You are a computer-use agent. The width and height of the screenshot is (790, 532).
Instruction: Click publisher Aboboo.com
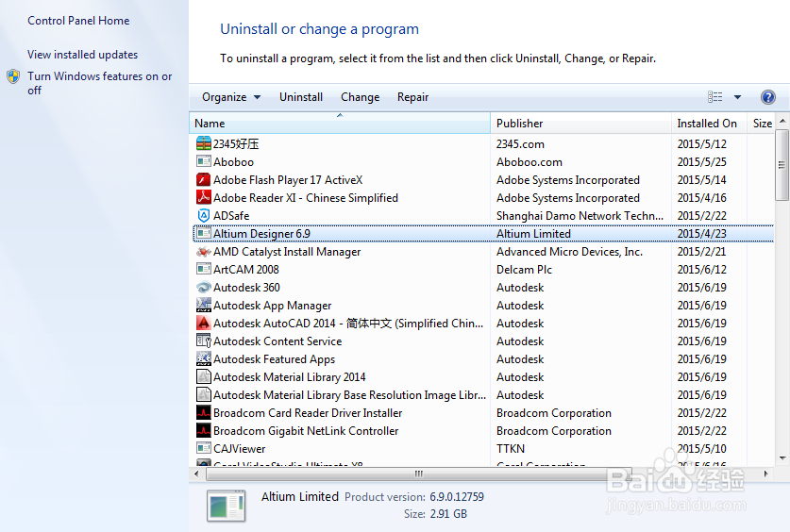pyautogui.click(x=529, y=162)
